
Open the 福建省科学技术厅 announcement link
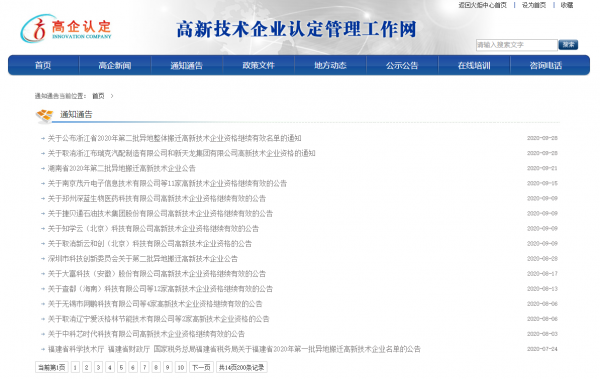point(234,349)
